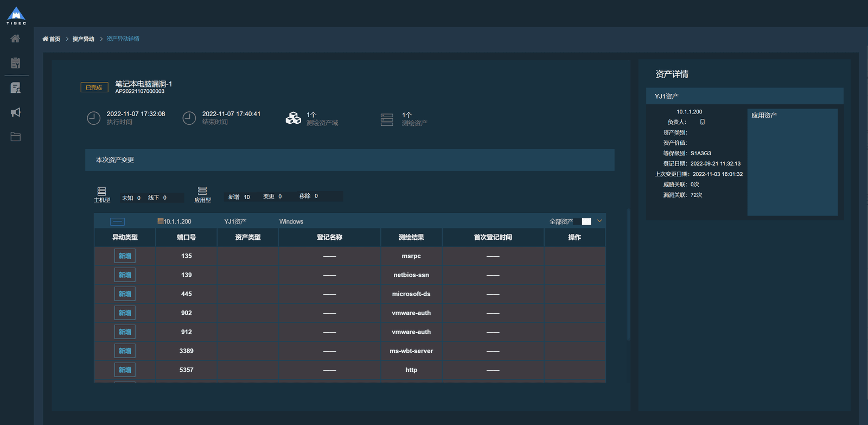Expand the chevron beside 全部资产
Viewport: 868px width, 425px height.
599,221
